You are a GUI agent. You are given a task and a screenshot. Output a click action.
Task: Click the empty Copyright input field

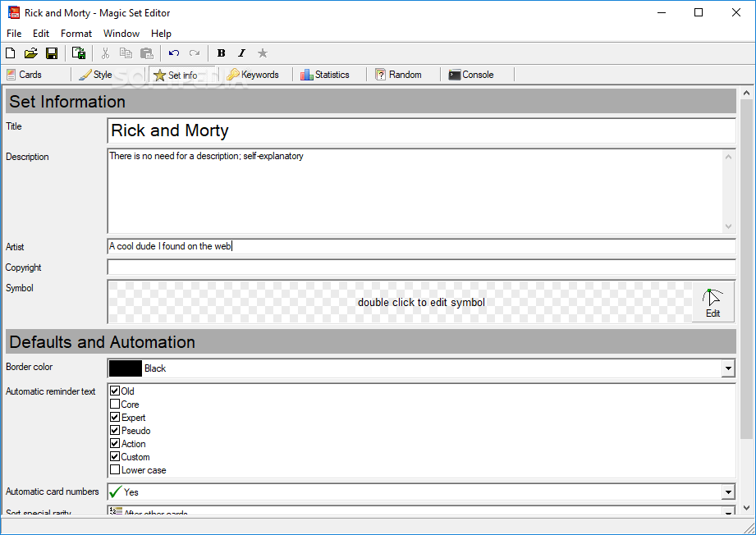pyautogui.click(x=421, y=267)
